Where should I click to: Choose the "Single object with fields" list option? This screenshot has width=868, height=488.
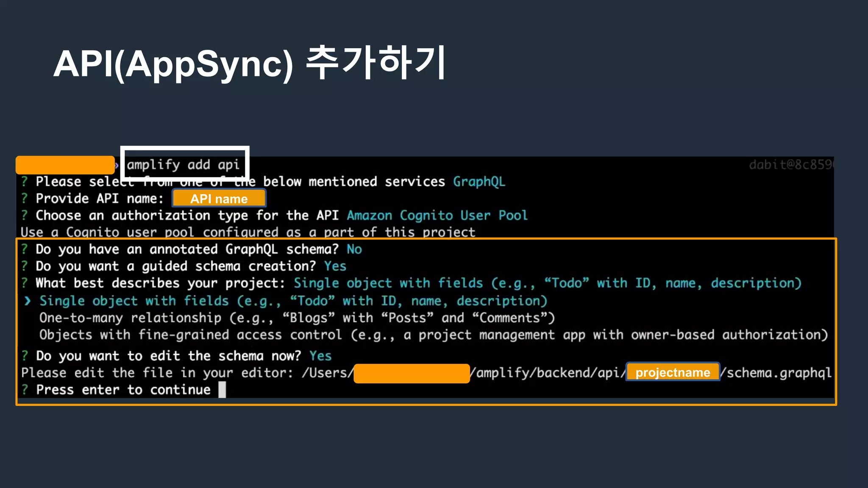click(293, 301)
